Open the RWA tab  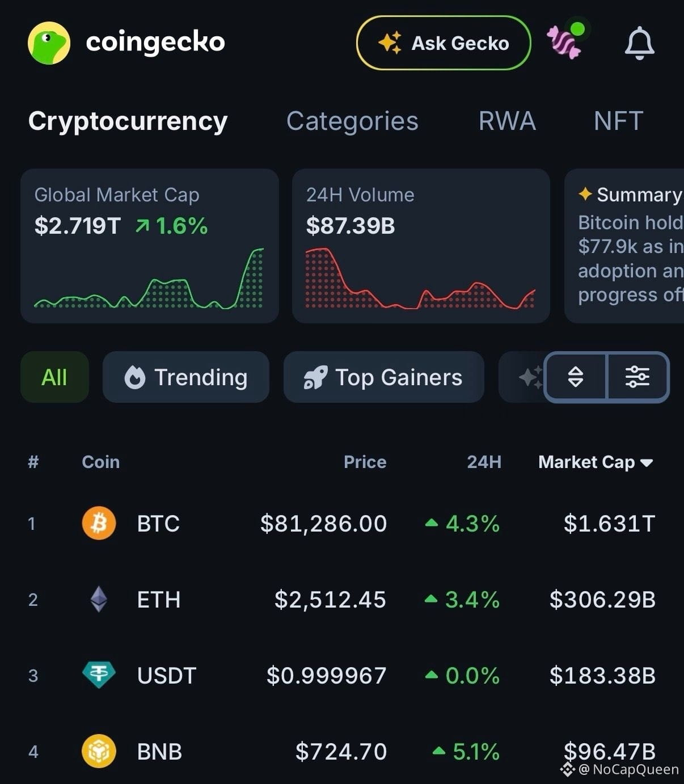point(507,121)
